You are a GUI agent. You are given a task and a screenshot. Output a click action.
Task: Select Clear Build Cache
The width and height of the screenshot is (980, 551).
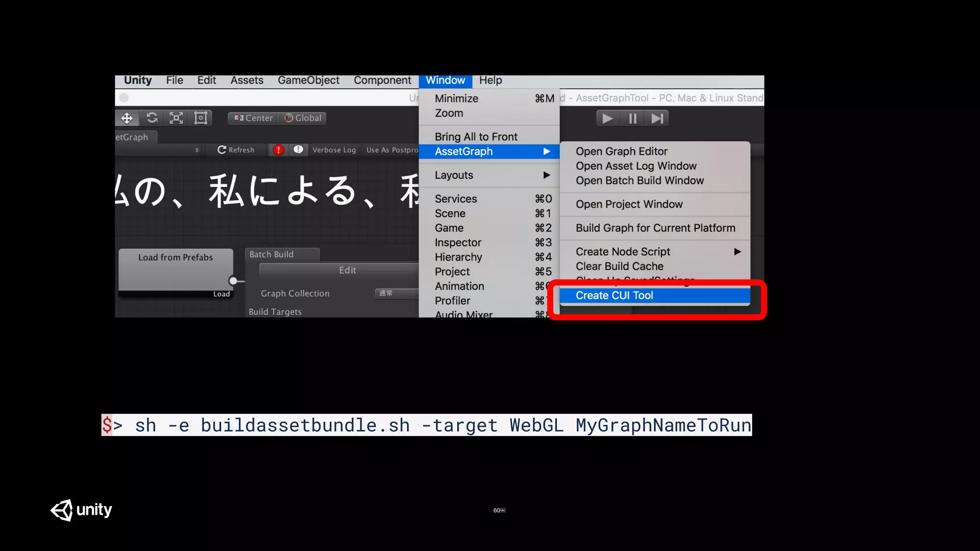click(655, 266)
